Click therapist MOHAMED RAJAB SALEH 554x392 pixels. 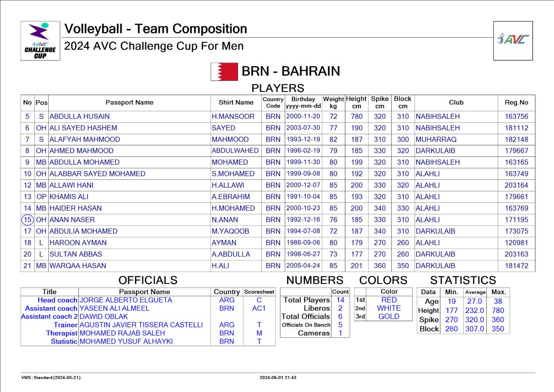point(122,333)
